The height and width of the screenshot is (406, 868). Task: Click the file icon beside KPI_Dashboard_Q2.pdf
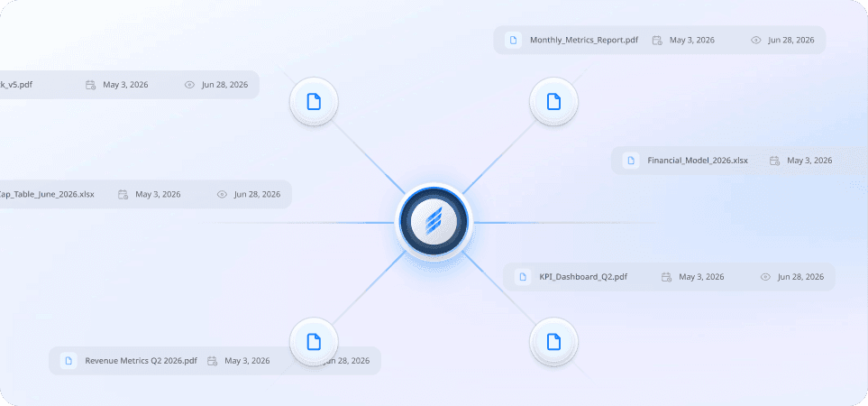[x=523, y=277]
